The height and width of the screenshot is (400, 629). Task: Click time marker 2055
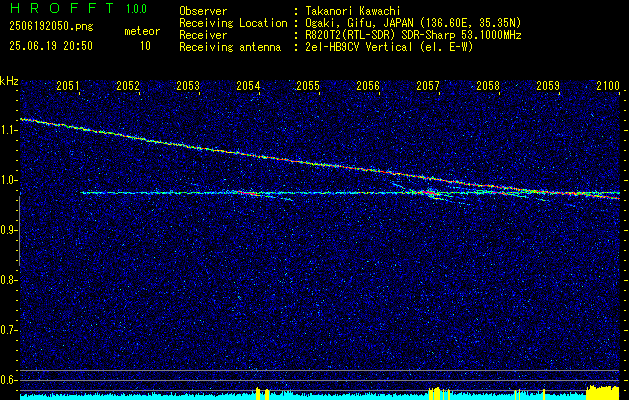[x=308, y=85]
